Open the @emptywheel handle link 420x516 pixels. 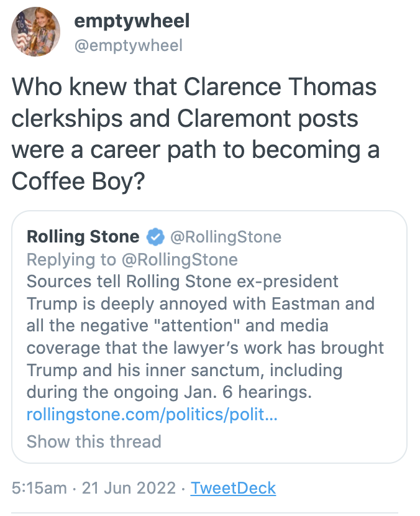128,45
